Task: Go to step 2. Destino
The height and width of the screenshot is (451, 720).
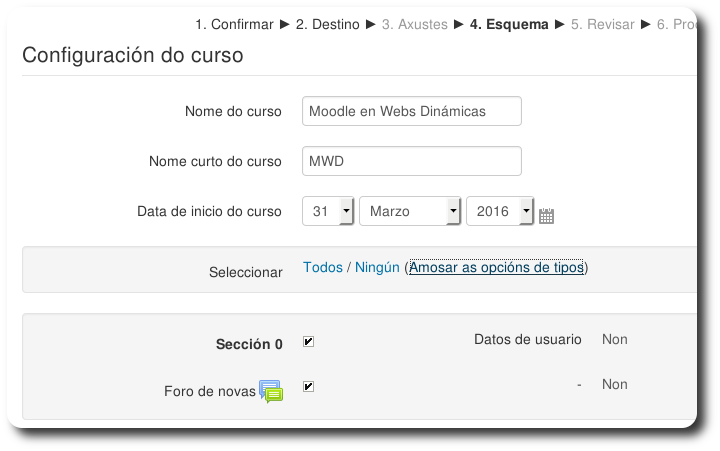Action: (327, 25)
